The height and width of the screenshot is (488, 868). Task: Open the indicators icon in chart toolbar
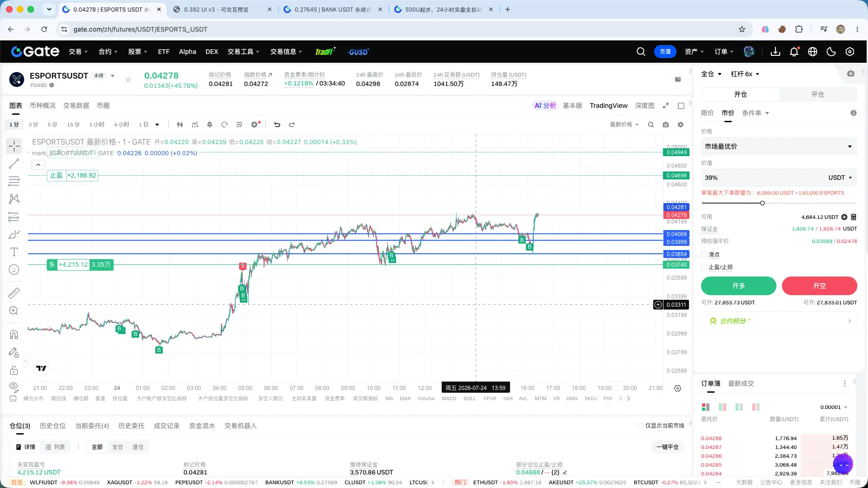195,125
